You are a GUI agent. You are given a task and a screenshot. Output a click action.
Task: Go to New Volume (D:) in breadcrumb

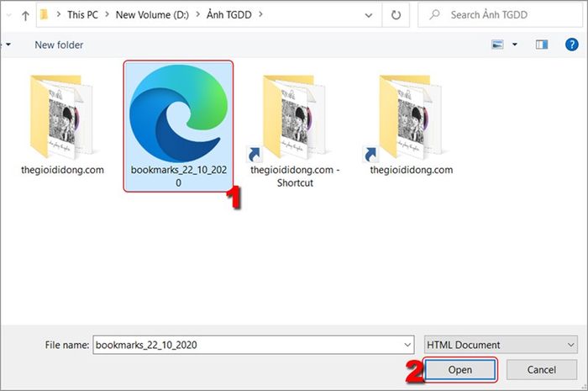[152, 15]
